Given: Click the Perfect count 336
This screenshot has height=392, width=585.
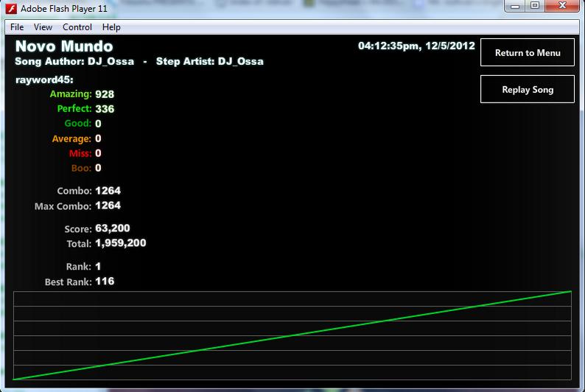Looking at the screenshot, I should pos(105,109).
